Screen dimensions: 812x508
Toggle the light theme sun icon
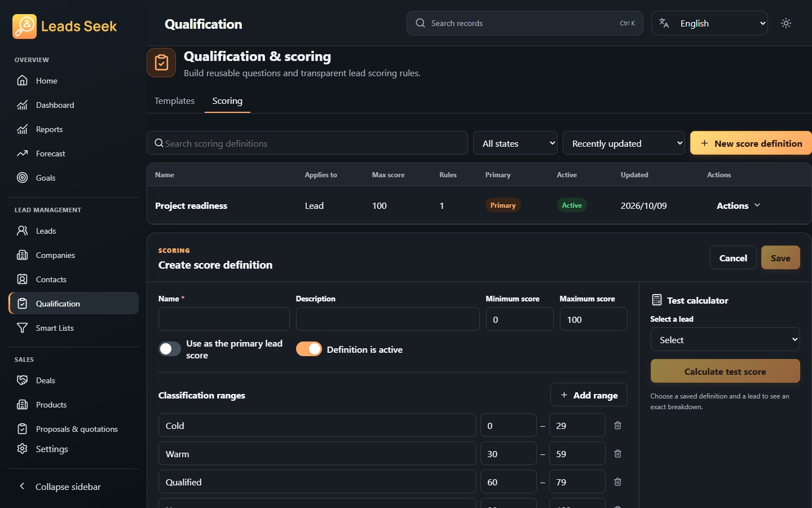pos(786,23)
